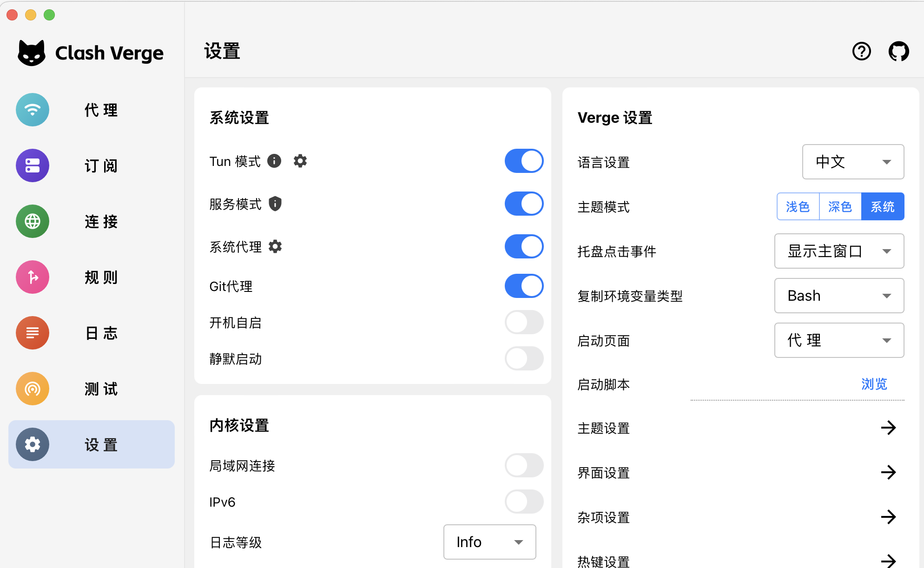The width and height of the screenshot is (924, 568).
Task: Open system proxy gear settings icon
Action: pyautogui.click(x=275, y=246)
